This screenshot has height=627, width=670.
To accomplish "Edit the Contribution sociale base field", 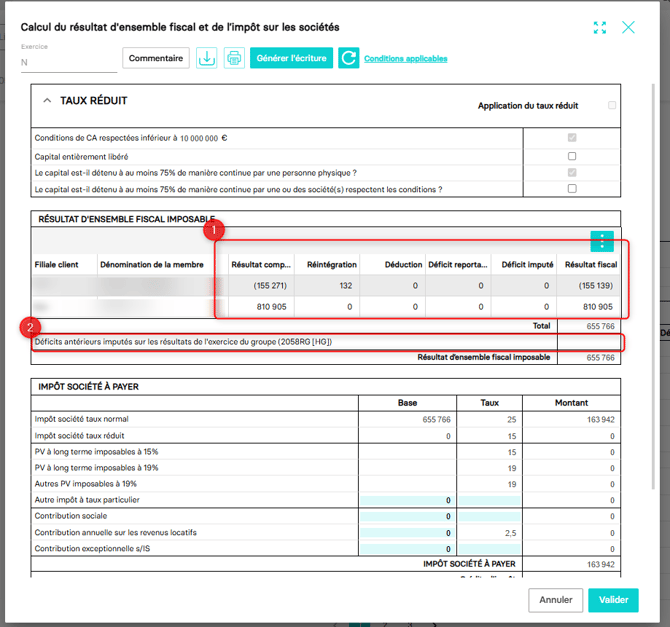I will (408, 516).
